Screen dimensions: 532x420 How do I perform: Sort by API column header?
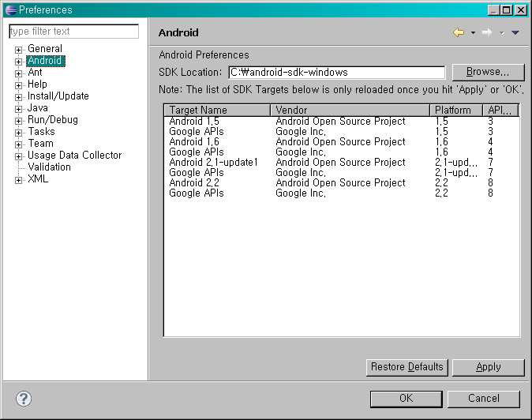(x=500, y=111)
